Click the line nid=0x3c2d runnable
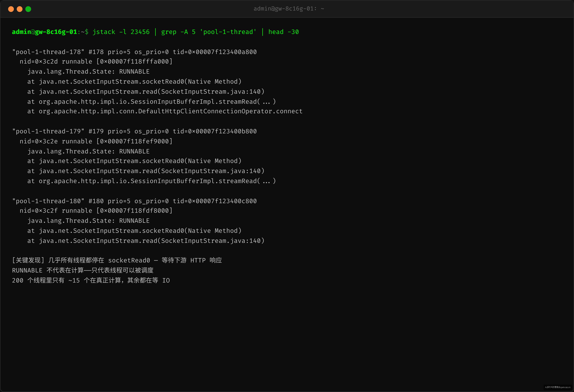Image resolution: width=574 pixels, height=392 pixels. (96, 61)
